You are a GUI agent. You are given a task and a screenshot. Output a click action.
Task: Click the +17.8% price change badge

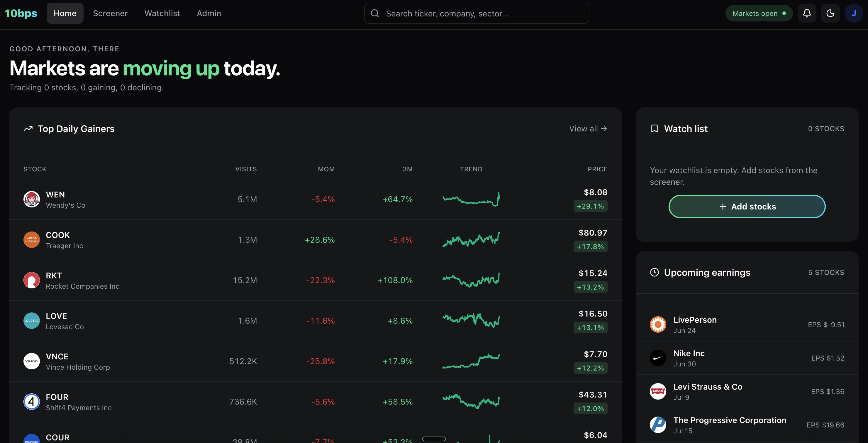point(590,246)
